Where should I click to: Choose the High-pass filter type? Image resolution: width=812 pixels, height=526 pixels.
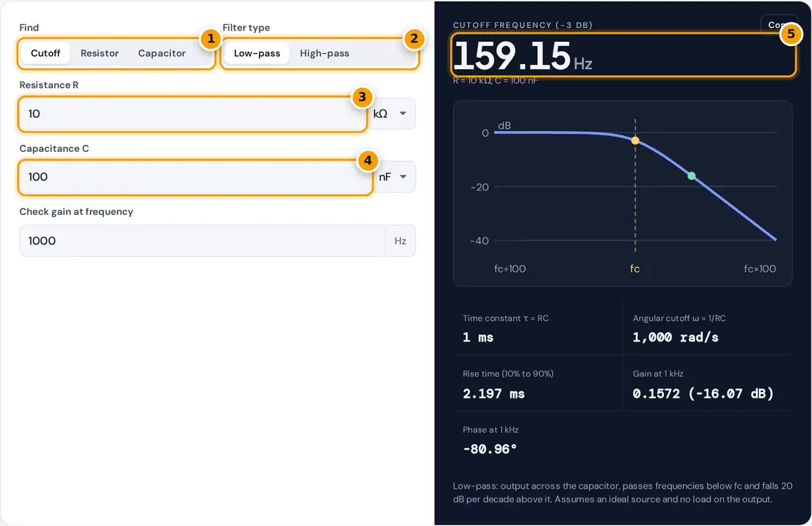click(324, 53)
